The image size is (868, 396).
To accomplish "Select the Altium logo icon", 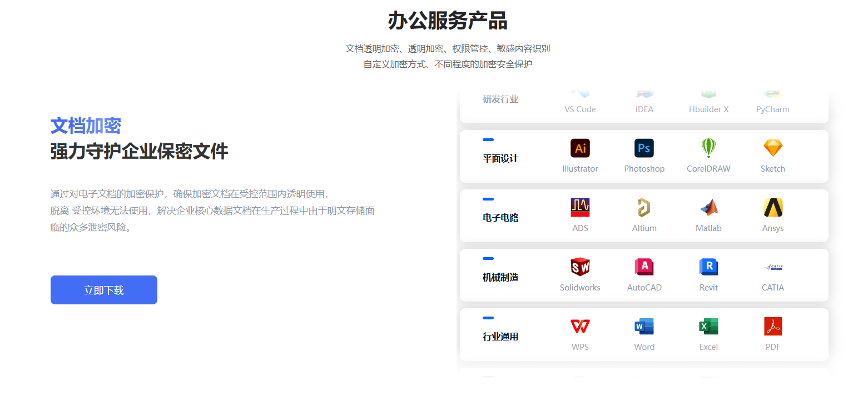I will coord(644,208).
